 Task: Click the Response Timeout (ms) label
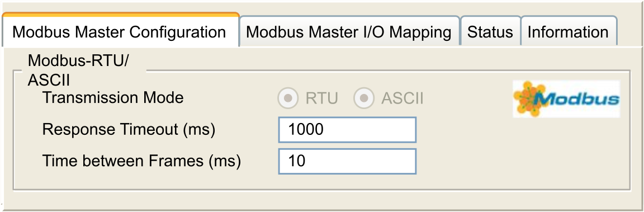point(129,130)
